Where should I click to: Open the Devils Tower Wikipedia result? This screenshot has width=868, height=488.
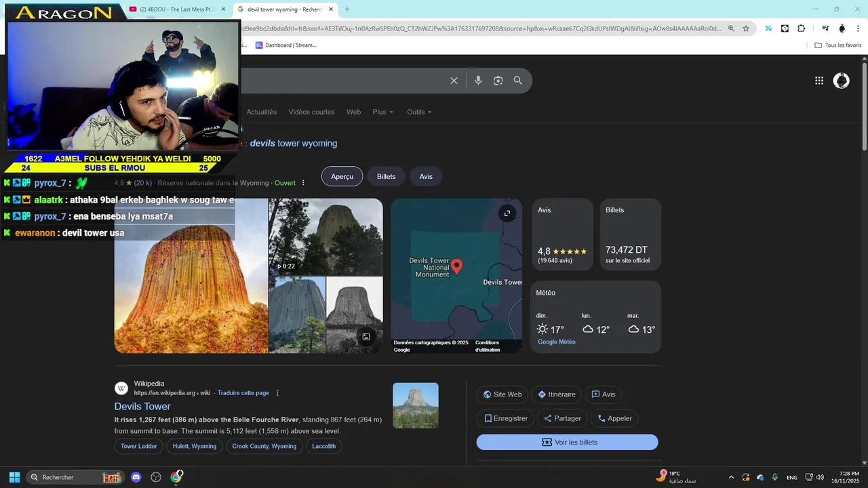tap(142, 407)
